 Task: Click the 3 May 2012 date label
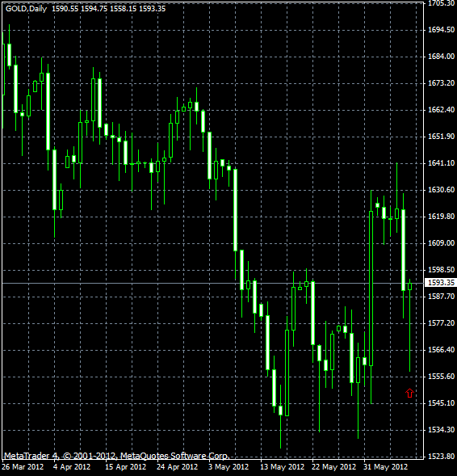coord(228,467)
